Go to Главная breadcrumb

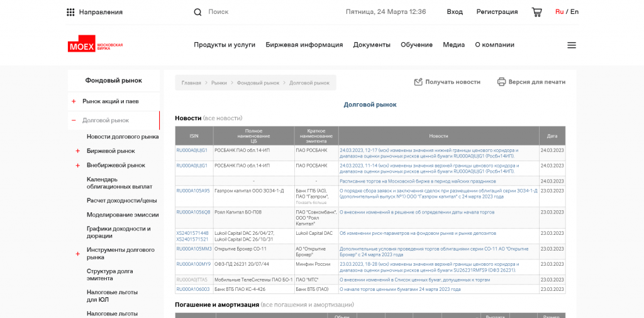point(191,82)
